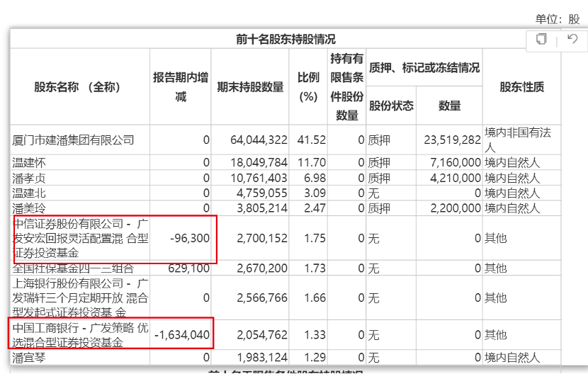
Task: Click 境内自然人 in 潘宜琴 row
Action: click(512, 358)
